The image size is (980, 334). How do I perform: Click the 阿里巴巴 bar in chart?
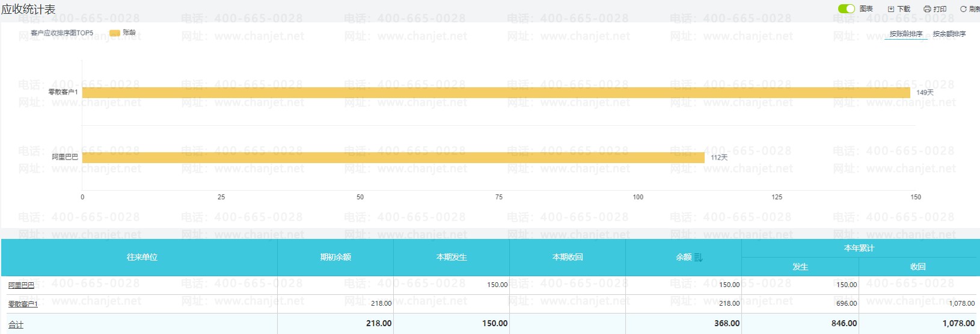(x=393, y=158)
